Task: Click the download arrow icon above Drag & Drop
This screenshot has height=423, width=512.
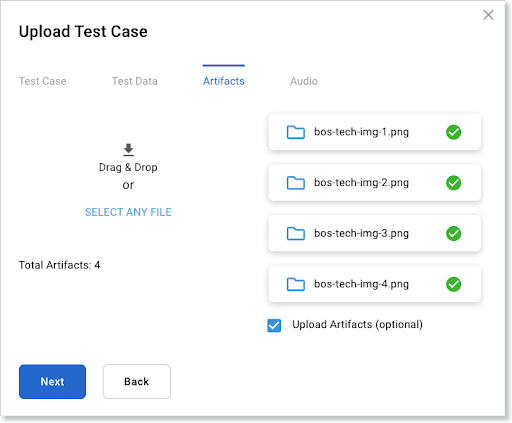Action: pos(128,150)
